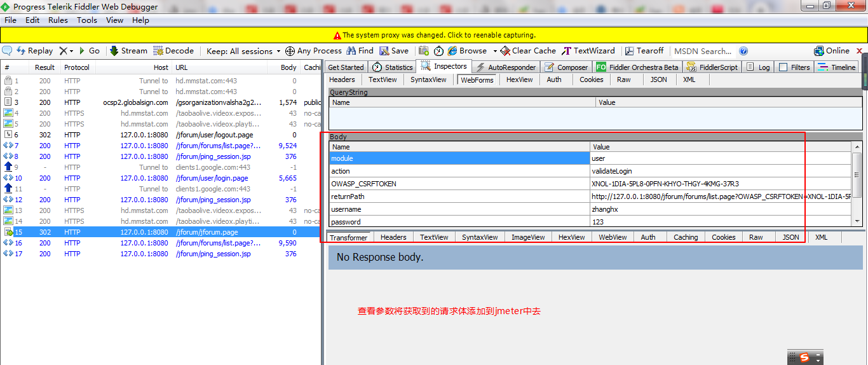This screenshot has height=365, width=868.
Task: Open help question-mark icon
Action: tap(743, 51)
